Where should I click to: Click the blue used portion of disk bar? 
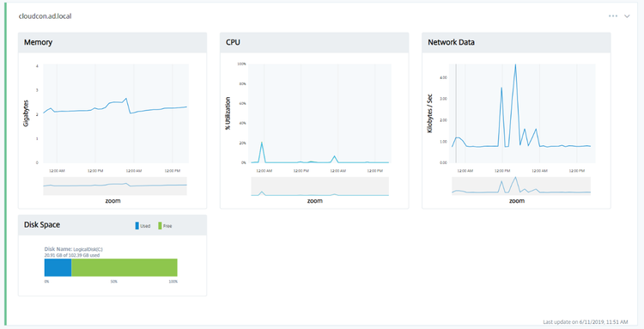coord(58,267)
